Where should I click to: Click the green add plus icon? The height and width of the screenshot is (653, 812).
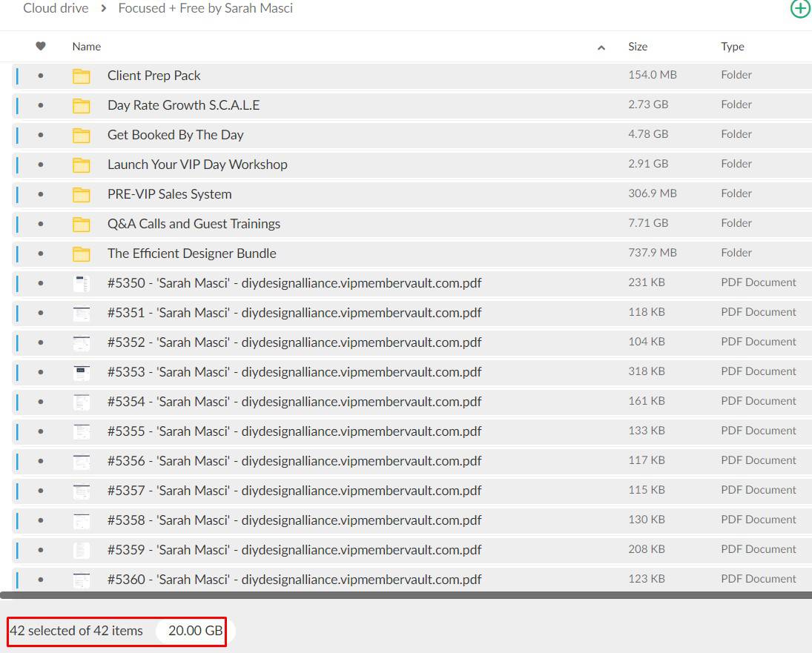(x=800, y=9)
